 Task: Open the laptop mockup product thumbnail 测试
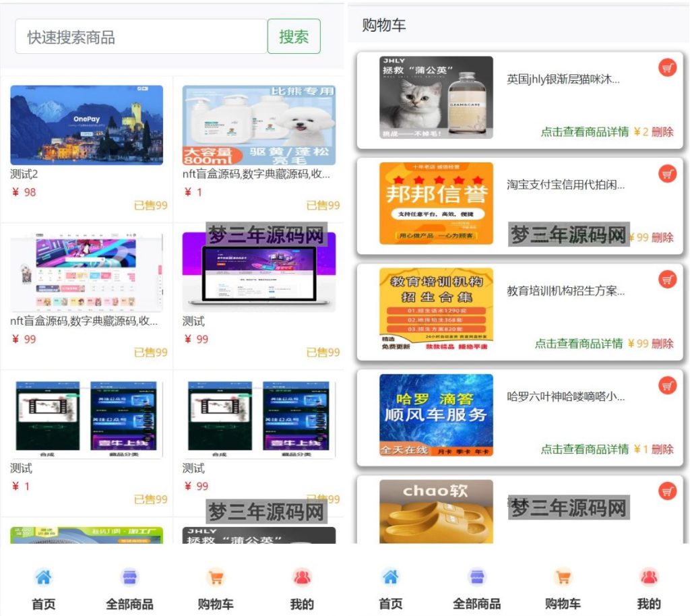[259, 272]
